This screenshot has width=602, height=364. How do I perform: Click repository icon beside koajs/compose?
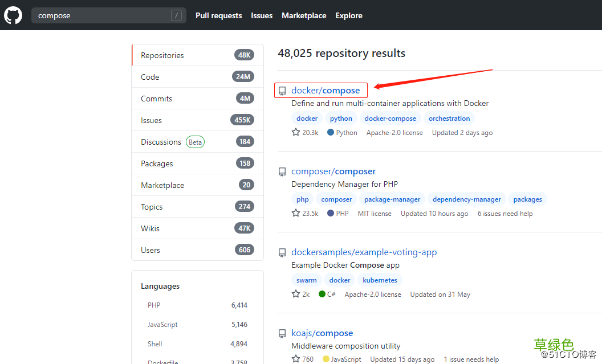tap(282, 334)
